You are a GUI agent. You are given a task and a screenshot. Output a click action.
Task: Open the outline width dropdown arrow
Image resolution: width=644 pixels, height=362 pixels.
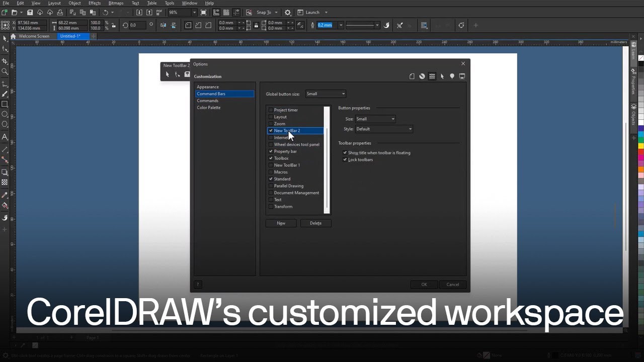pos(341,25)
